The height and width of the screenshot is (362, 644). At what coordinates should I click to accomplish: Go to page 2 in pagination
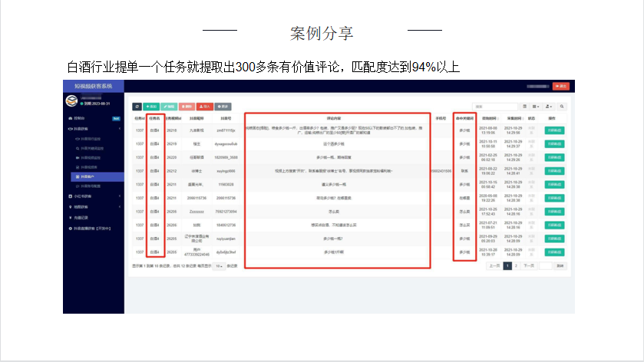pos(517,266)
